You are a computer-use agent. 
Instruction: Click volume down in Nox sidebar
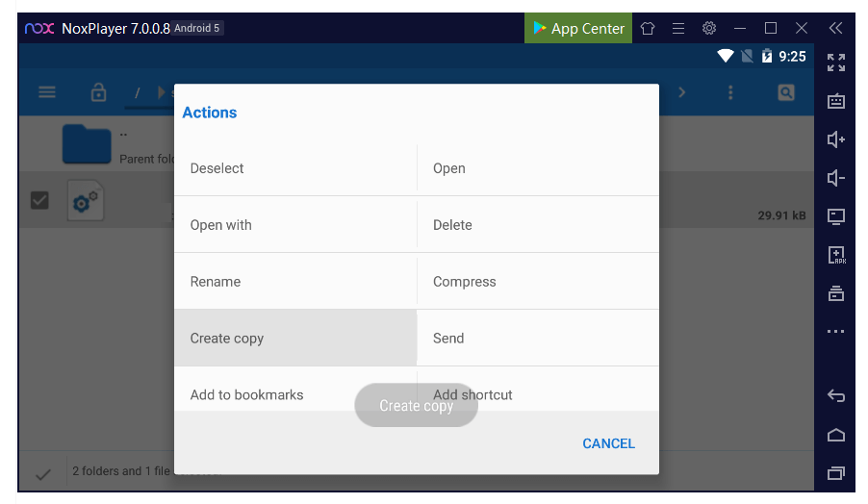(836, 178)
